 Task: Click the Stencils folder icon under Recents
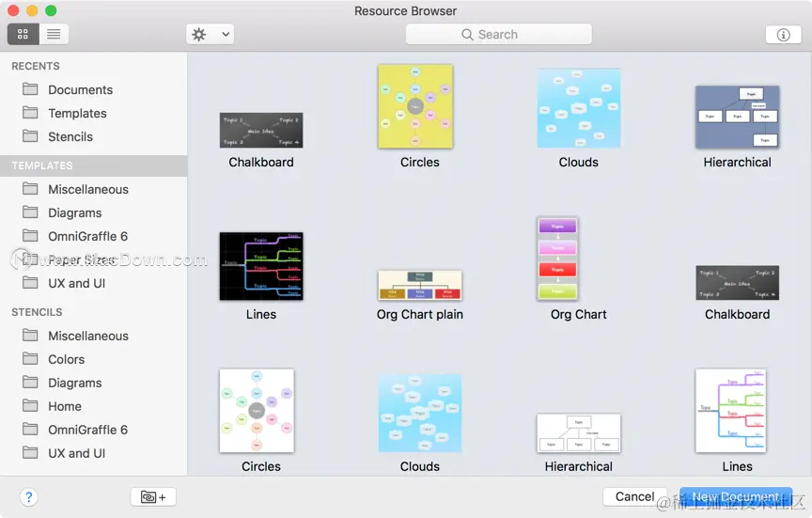click(x=30, y=136)
